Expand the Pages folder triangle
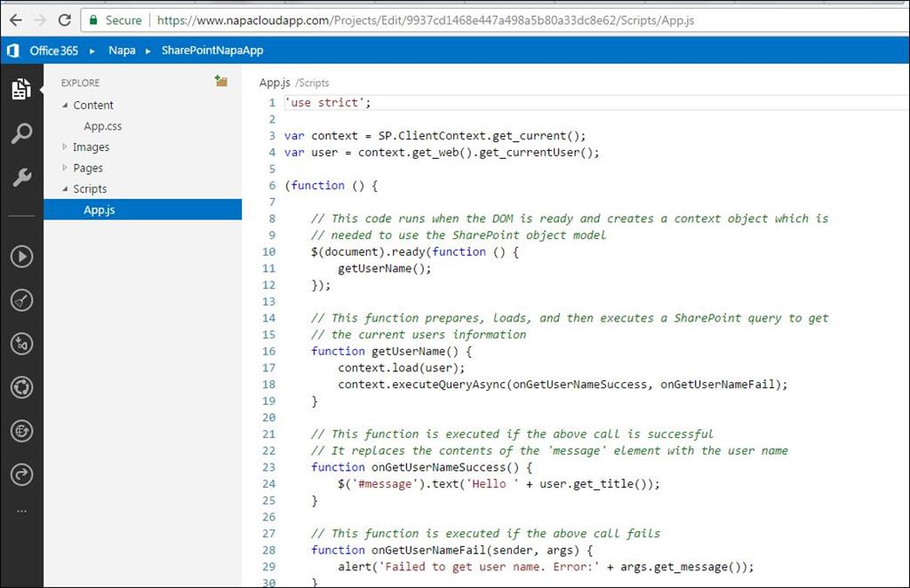Image resolution: width=910 pixels, height=588 pixels. [65, 168]
